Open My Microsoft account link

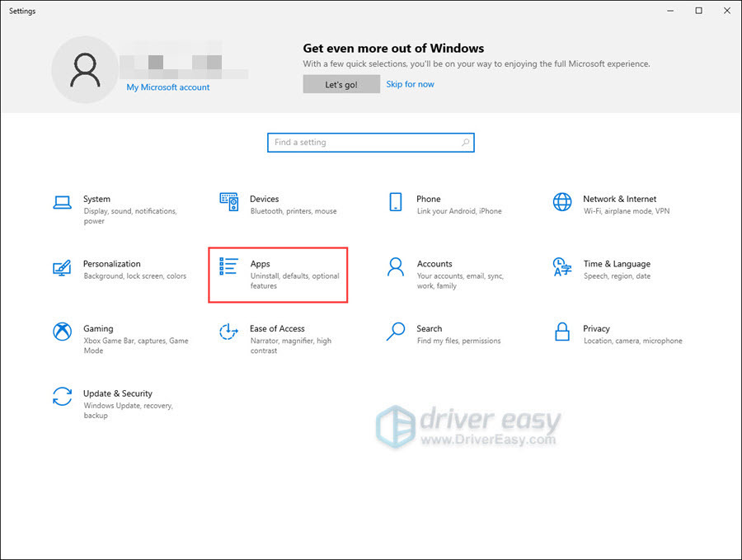tap(168, 87)
